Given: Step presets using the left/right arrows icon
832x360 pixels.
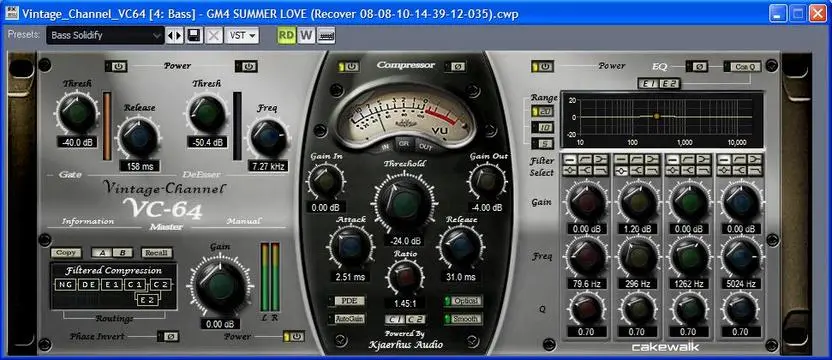Looking at the screenshot, I should click(175, 36).
